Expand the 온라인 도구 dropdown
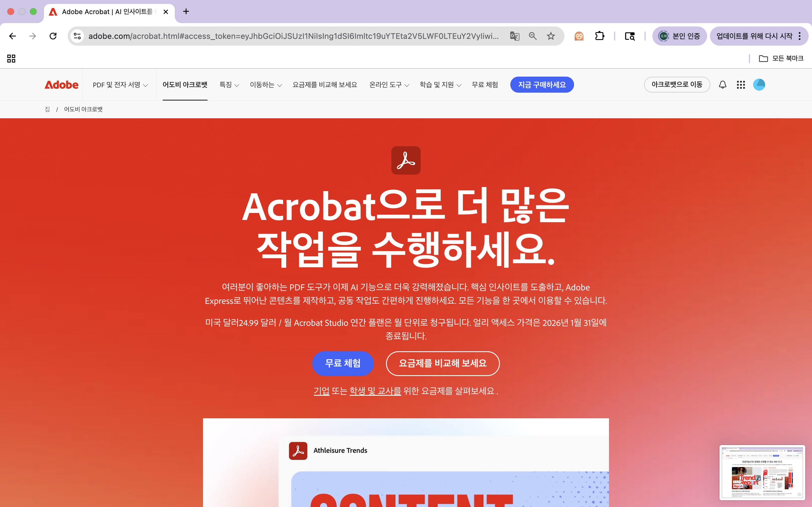 click(389, 85)
